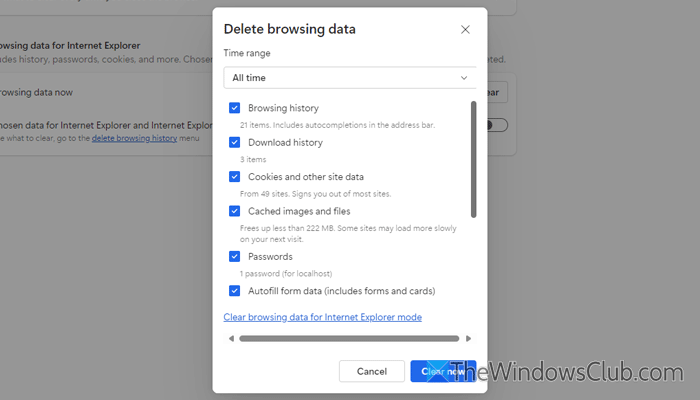Screen dimensions: 700x400
Task: Click the Time range label
Action: [247, 53]
